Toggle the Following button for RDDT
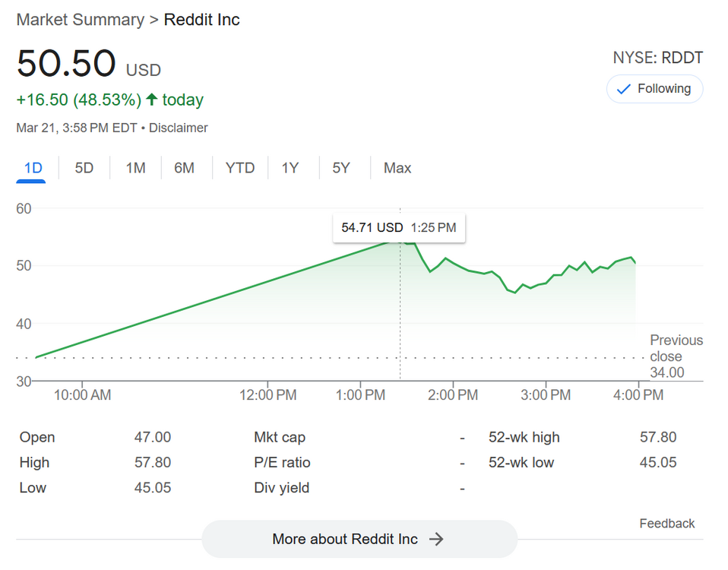This screenshot has width=728, height=570. pyautogui.click(x=654, y=89)
